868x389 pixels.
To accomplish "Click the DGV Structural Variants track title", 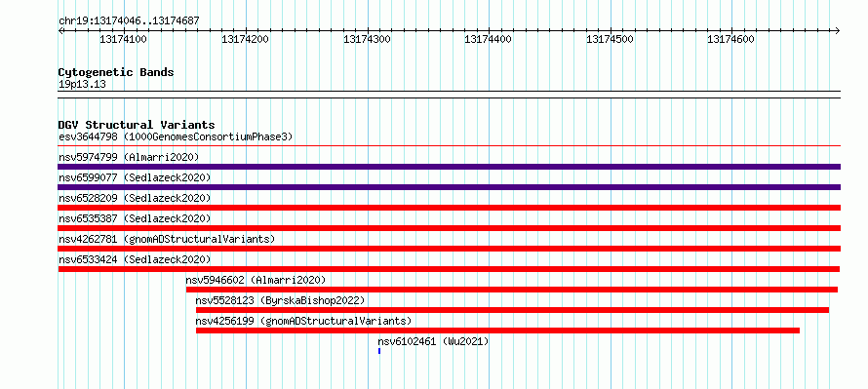I will [x=137, y=125].
